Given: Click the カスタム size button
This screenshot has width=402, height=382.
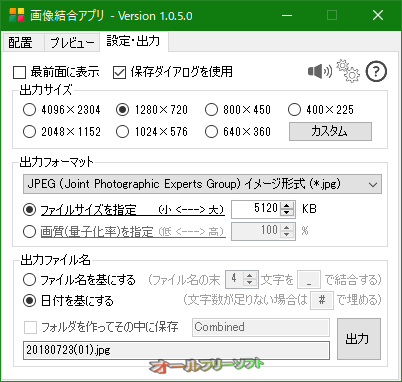Looking at the screenshot, I should [330, 131].
